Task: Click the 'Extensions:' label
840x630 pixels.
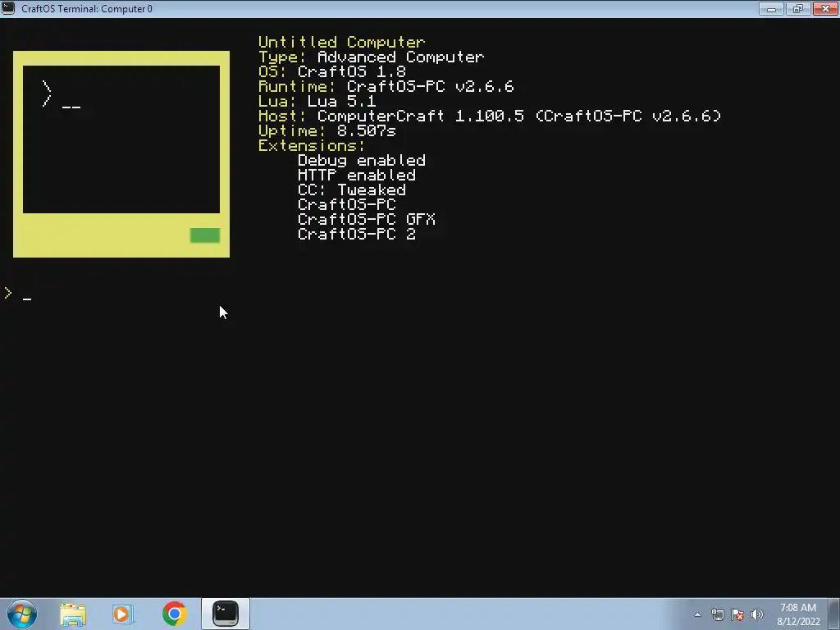Action: [312, 145]
